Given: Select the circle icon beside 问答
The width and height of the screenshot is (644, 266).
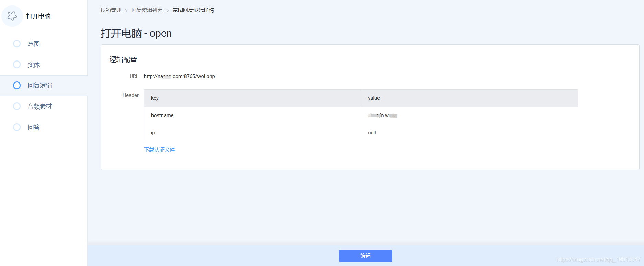Looking at the screenshot, I should click(17, 127).
